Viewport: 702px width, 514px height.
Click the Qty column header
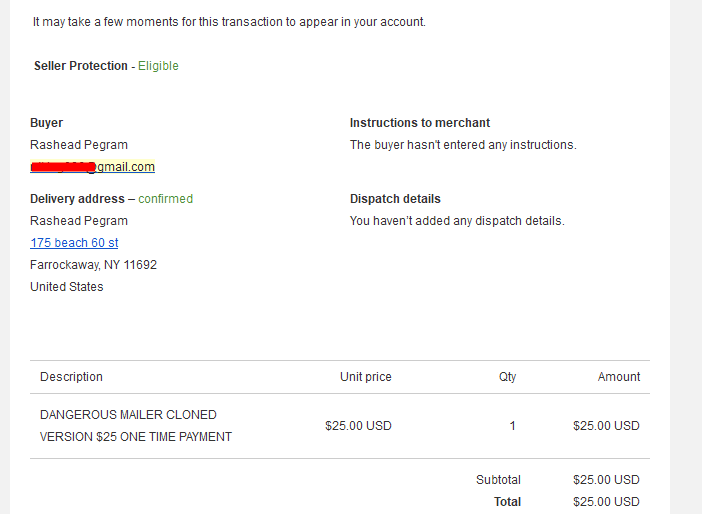(x=507, y=377)
